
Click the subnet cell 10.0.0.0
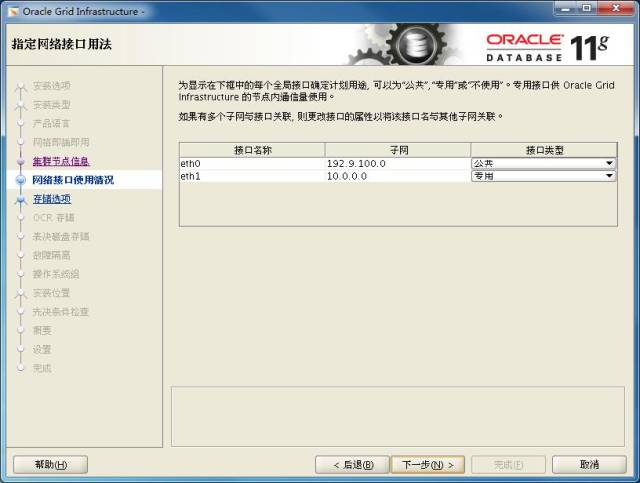tap(398, 176)
